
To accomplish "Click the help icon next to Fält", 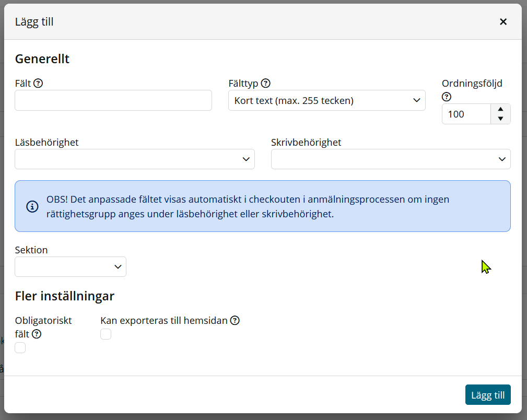I will (x=38, y=83).
